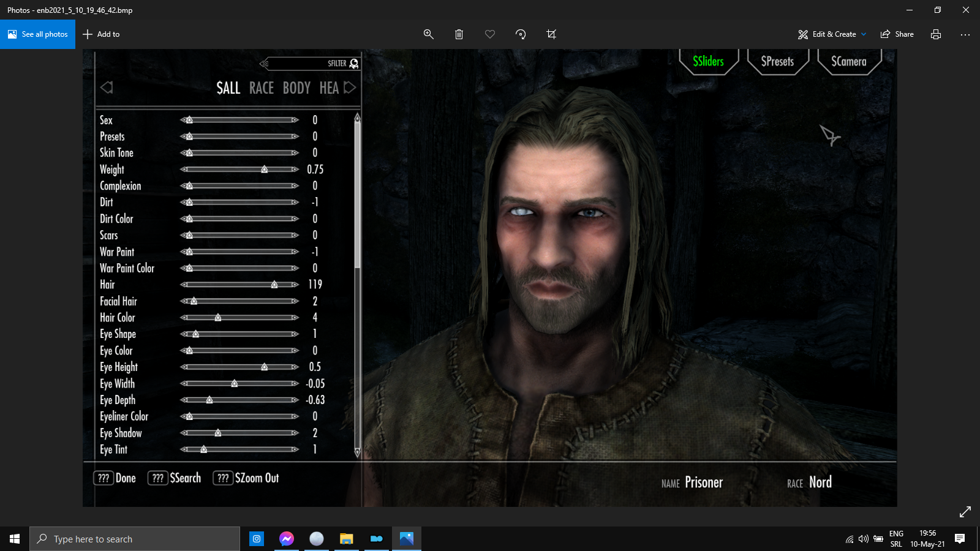Select the HEA category tab
The width and height of the screenshot is (980, 551).
coord(329,88)
